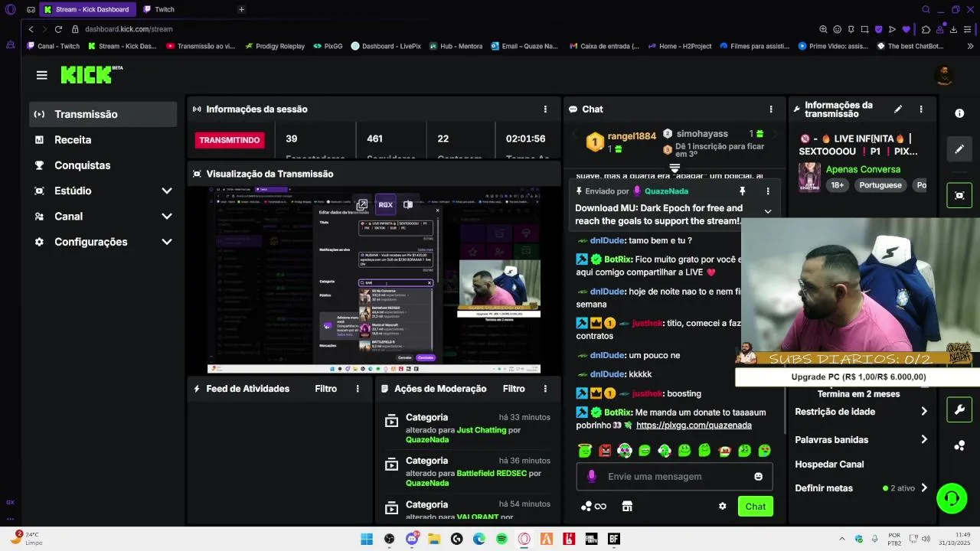Open Palavras banidas settings
Screen dimensions: 980x551
click(861, 440)
